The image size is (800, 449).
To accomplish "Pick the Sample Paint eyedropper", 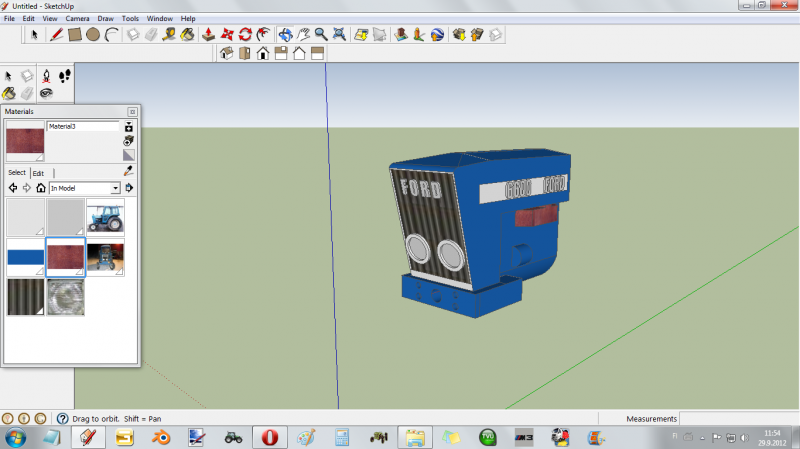I will pyautogui.click(x=129, y=171).
